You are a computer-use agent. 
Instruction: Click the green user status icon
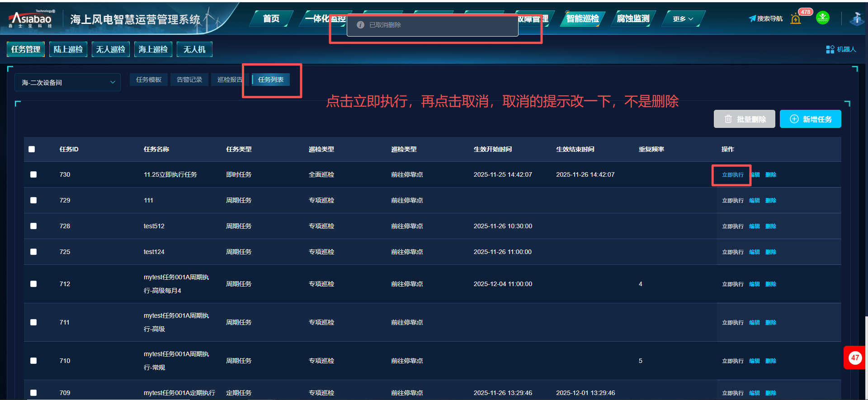822,18
